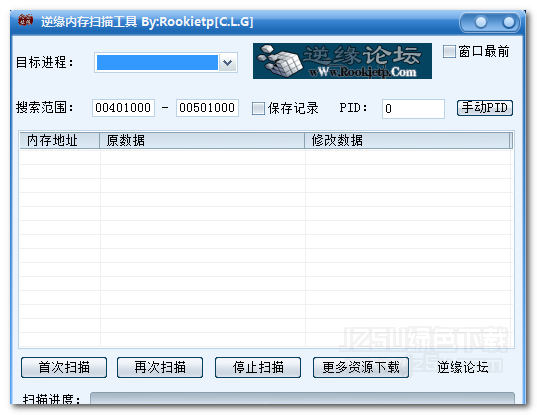Screen dimensions: 537x415
Task: Click the 逆缘论坛 banner image
Action: click(342, 61)
